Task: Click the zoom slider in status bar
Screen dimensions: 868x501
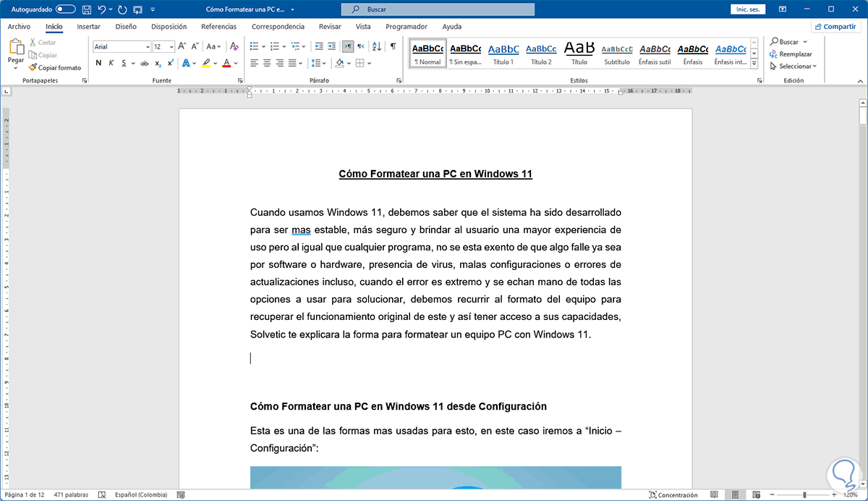Action: (803, 495)
